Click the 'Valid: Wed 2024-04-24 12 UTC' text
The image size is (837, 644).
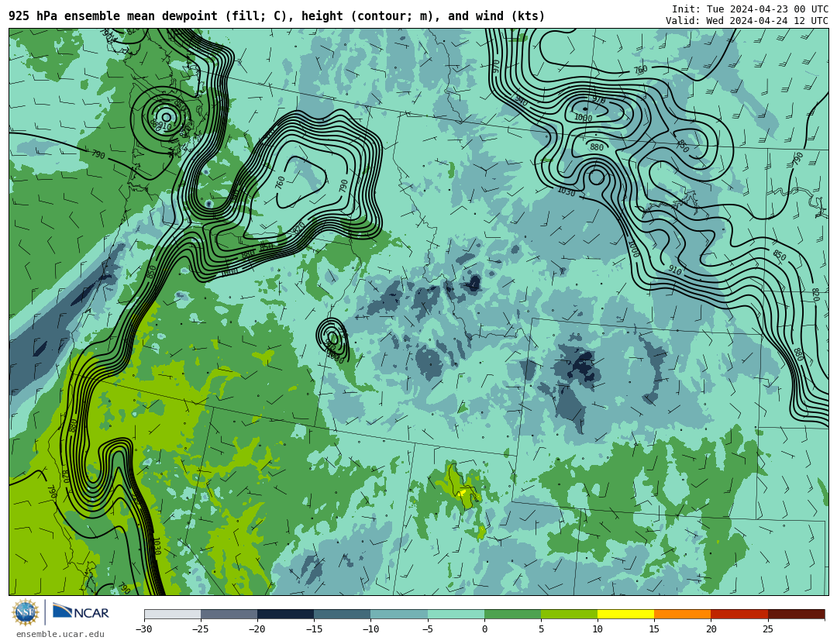(747, 21)
